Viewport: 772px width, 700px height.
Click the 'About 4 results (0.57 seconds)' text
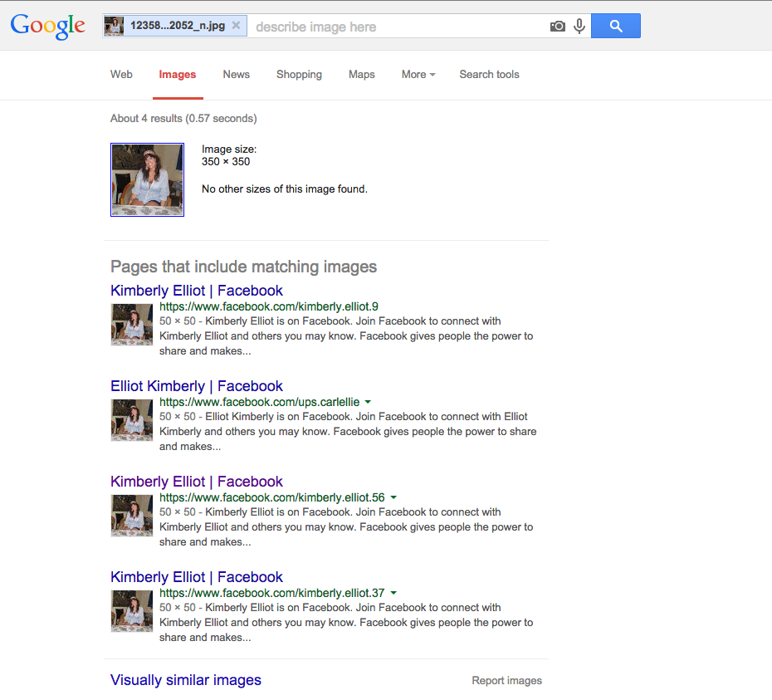point(183,118)
